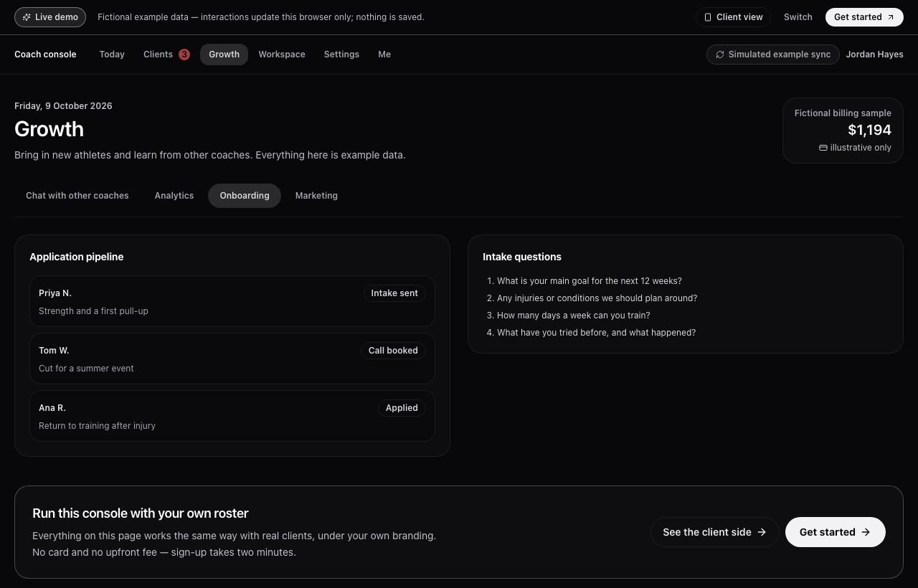Open Settings from the navigation bar
The image size is (918, 588).
pyautogui.click(x=341, y=54)
